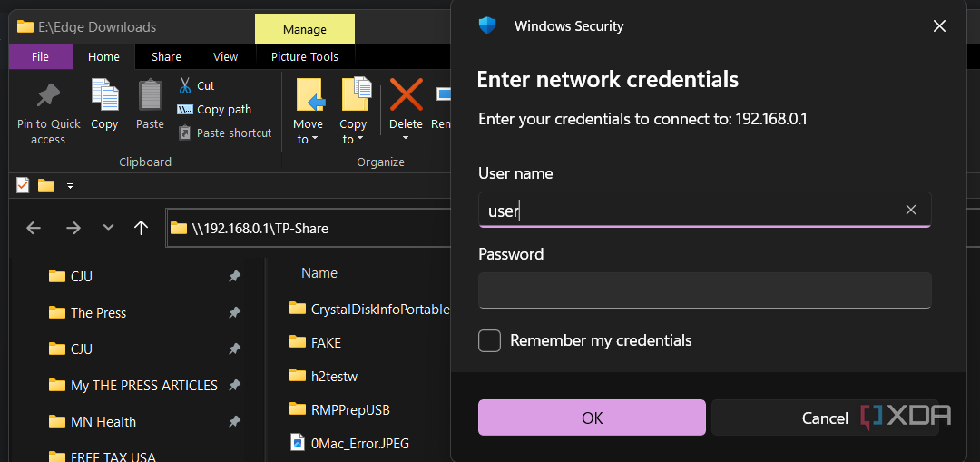Open The Press quick access folder
980x462 pixels.
(x=98, y=312)
